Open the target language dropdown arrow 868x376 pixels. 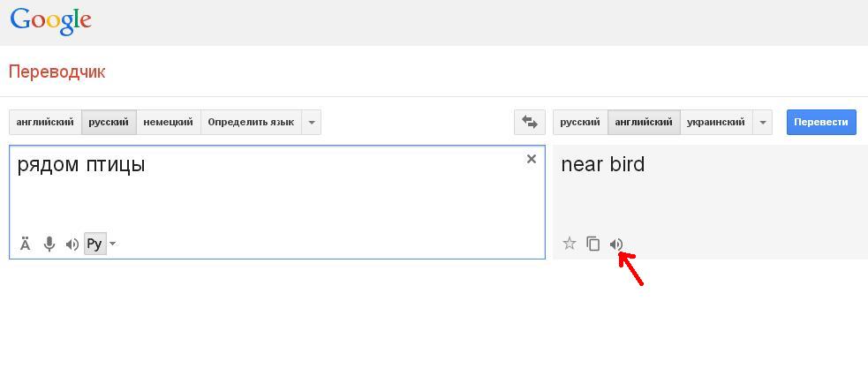tap(762, 122)
